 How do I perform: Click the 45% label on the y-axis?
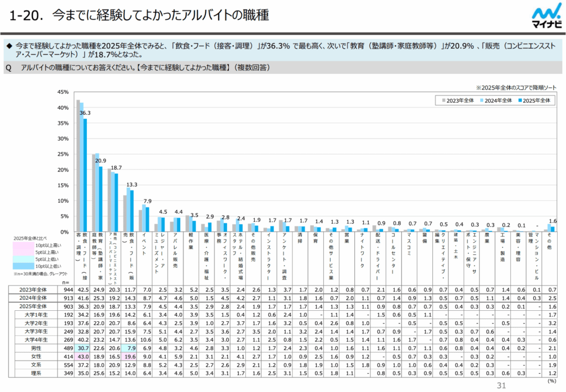(x=62, y=92)
